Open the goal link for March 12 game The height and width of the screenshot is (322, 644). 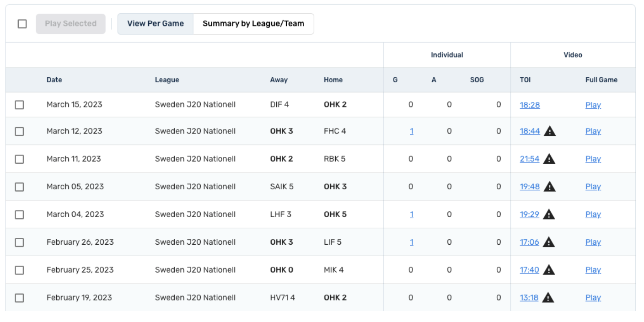click(412, 131)
